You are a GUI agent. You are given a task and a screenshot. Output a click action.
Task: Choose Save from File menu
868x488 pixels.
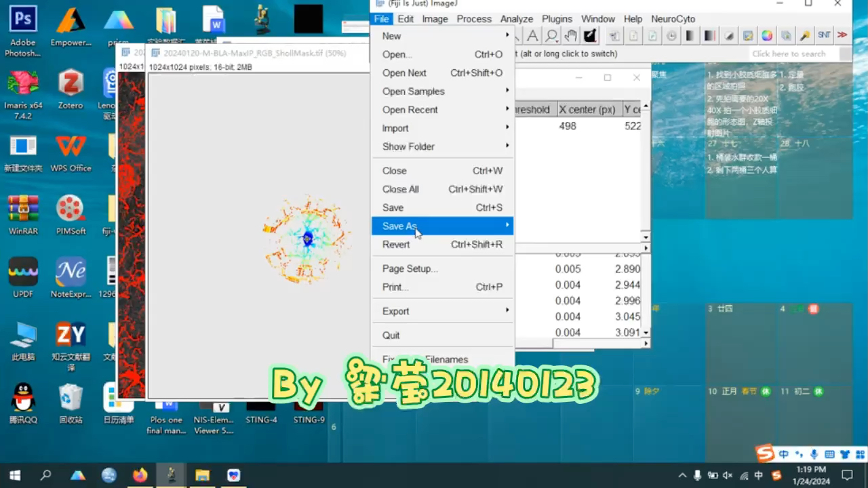442,207
